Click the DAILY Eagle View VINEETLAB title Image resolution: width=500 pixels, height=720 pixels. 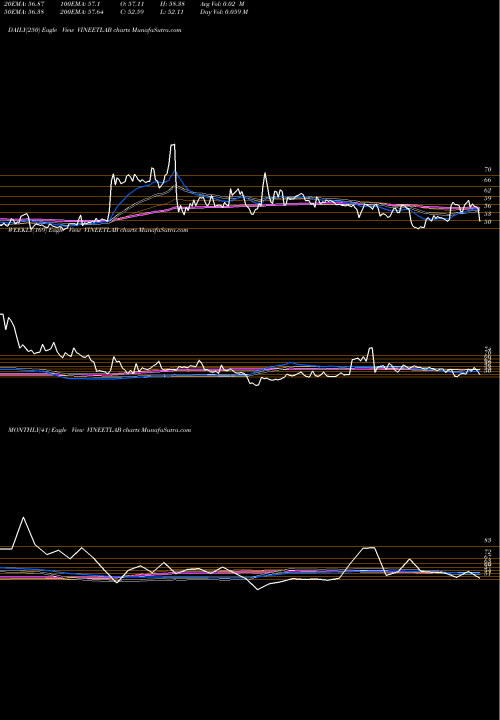click(x=95, y=30)
